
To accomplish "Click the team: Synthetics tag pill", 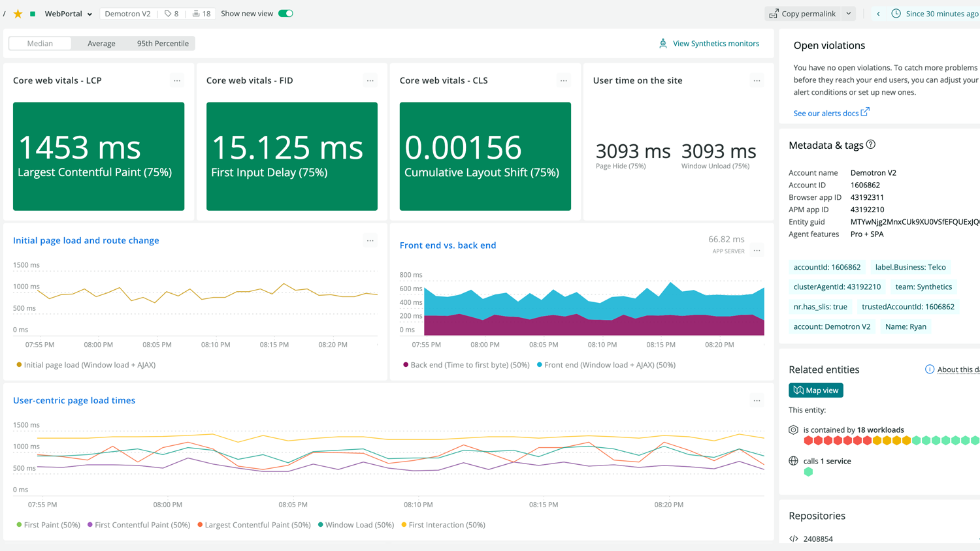I will [x=923, y=287].
